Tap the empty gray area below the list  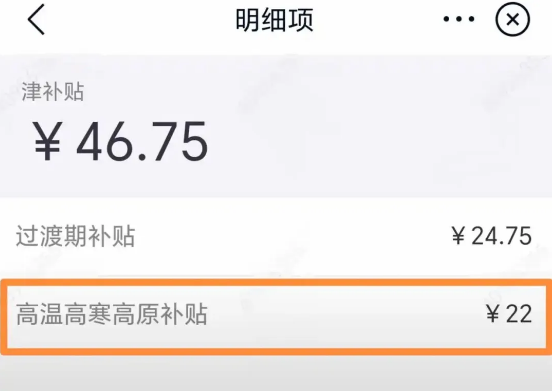(276, 374)
